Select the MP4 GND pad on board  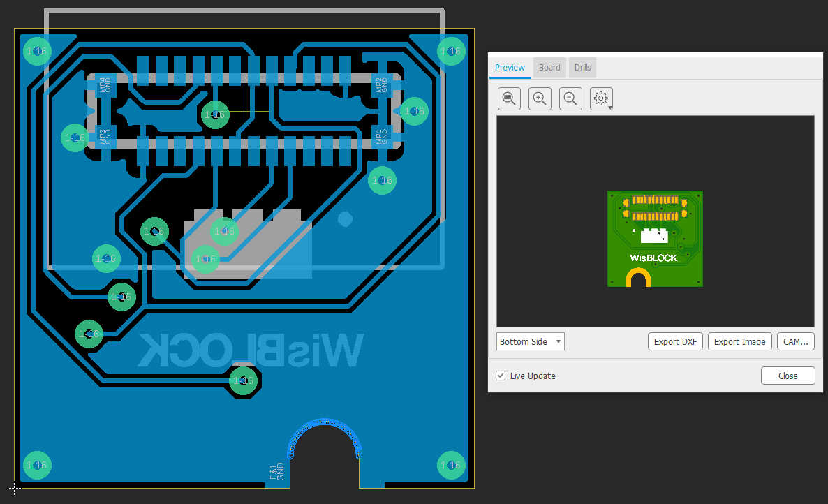click(x=105, y=85)
